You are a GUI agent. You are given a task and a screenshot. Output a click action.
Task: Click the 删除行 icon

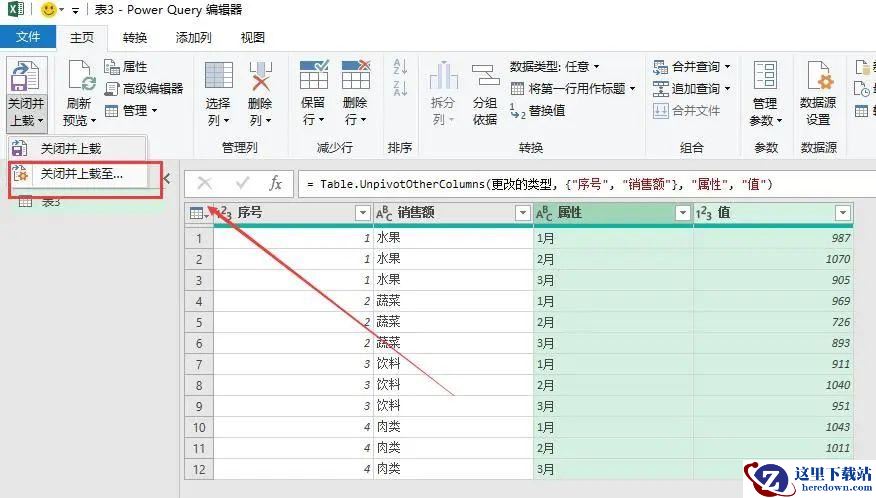pos(356,75)
